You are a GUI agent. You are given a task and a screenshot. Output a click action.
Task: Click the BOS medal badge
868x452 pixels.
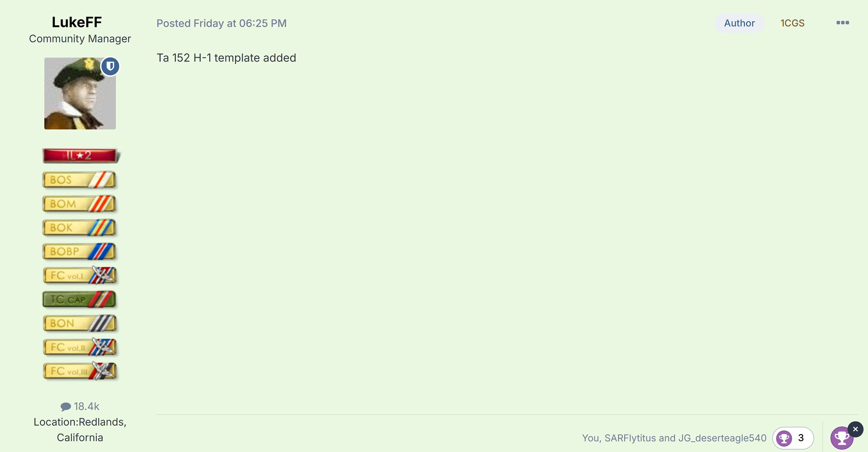[80, 180]
